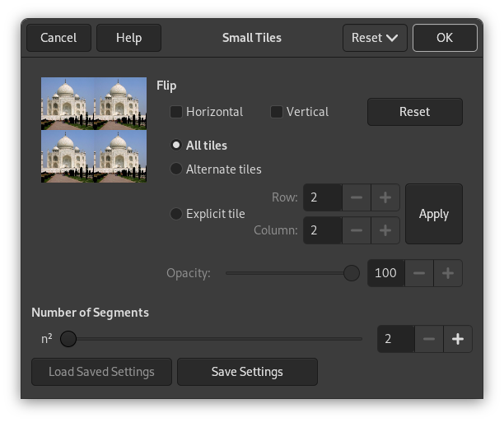This screenshot has height=422, width=504.
Task: Click the Taj Mahal tiles preview thumbnail
Action: pyautogui.click(x=94, y=130)
